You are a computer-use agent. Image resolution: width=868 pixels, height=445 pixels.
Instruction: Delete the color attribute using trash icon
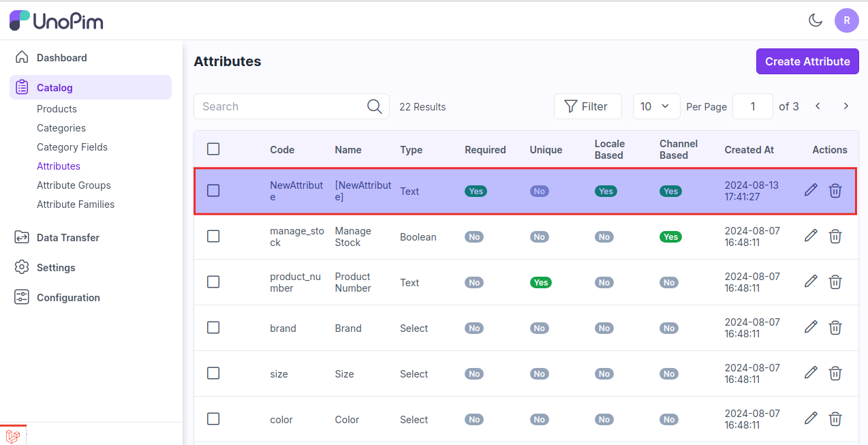(835, 419)
